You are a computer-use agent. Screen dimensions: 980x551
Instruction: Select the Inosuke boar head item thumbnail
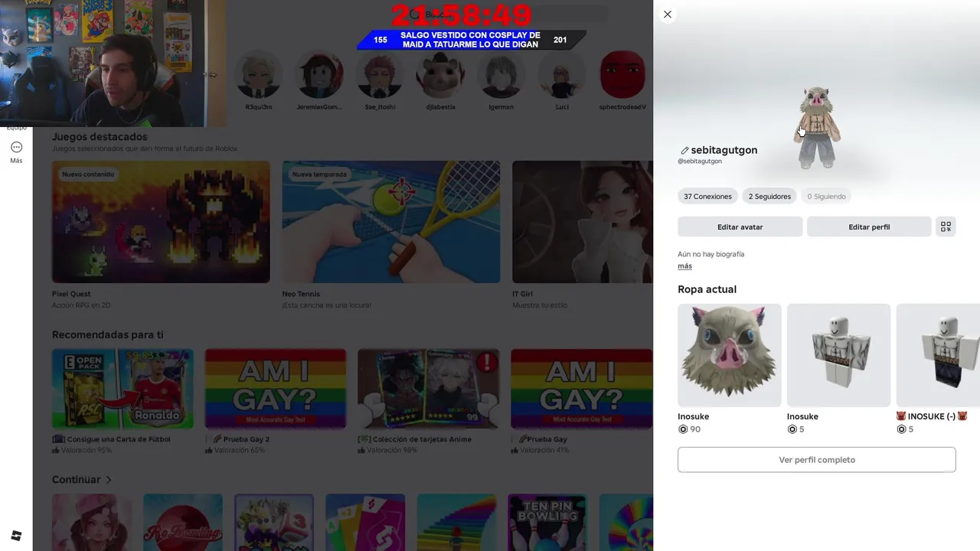pos(730,355)
